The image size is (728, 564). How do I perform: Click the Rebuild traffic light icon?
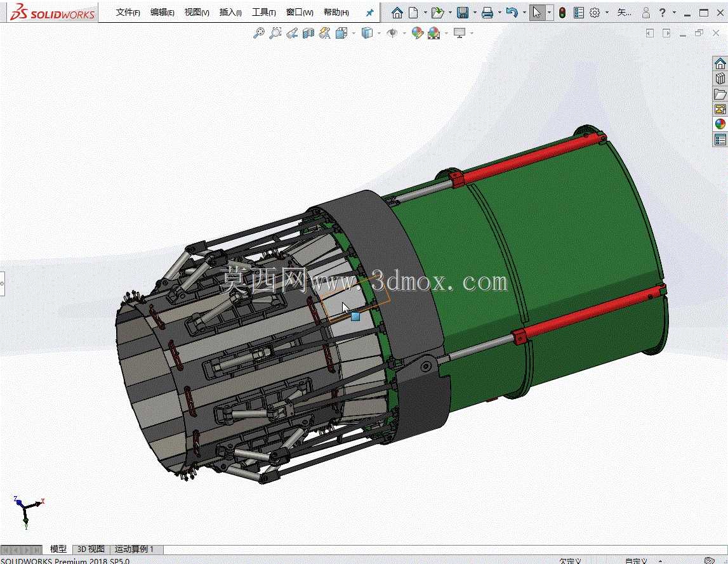point(562,13)
